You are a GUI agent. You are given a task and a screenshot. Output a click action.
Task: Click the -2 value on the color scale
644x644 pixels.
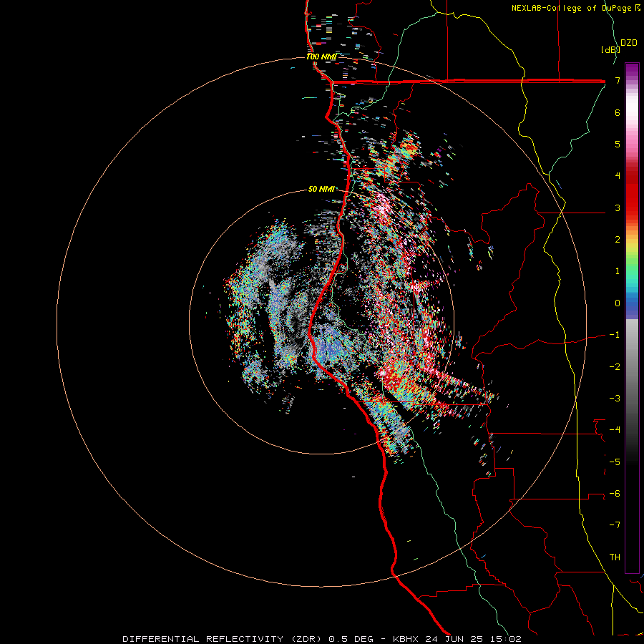coord(615,367)
